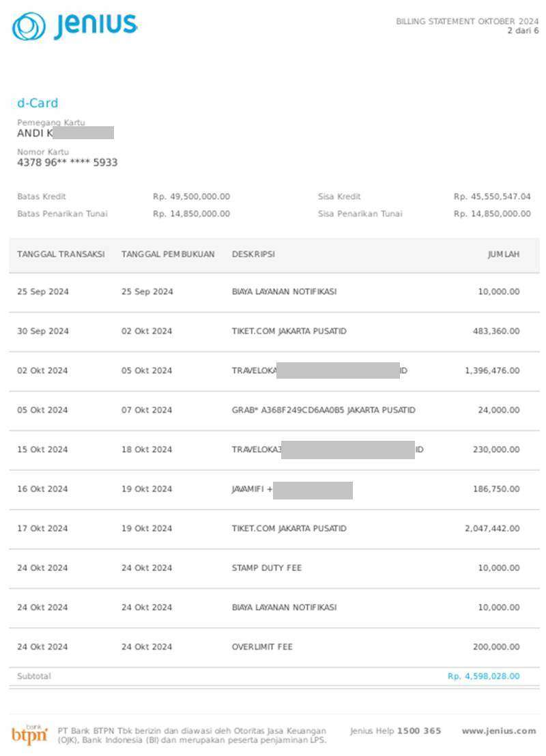Click the STAMP DUTY FEE description
Viewport: 546px width, 756px height.
(267, 568)
